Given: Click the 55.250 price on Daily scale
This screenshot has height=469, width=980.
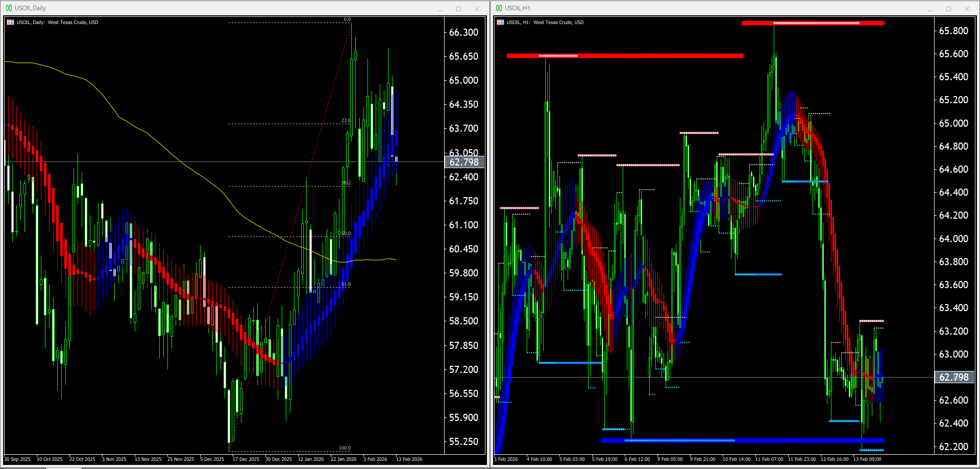Looking at the screenshot, I should pos(463,441).
